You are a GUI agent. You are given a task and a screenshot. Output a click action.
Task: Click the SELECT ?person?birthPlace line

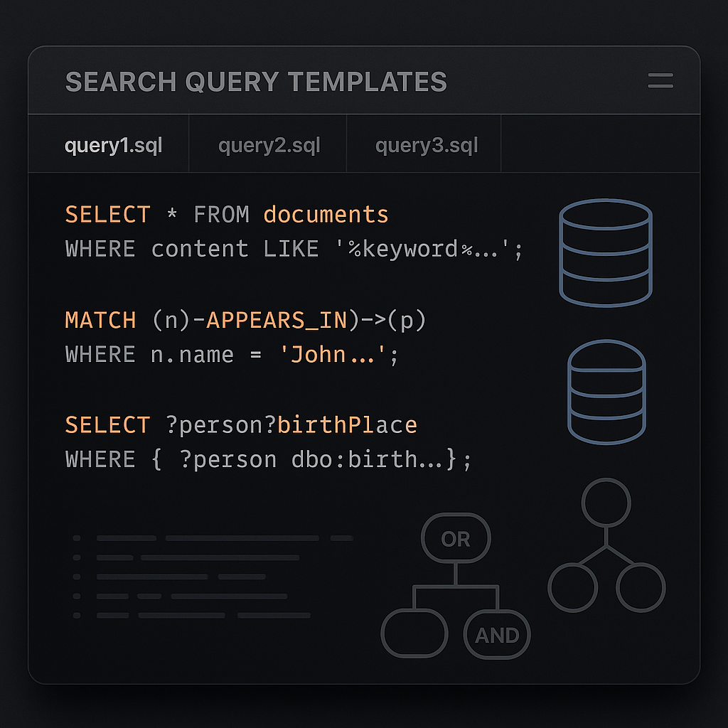241,425
